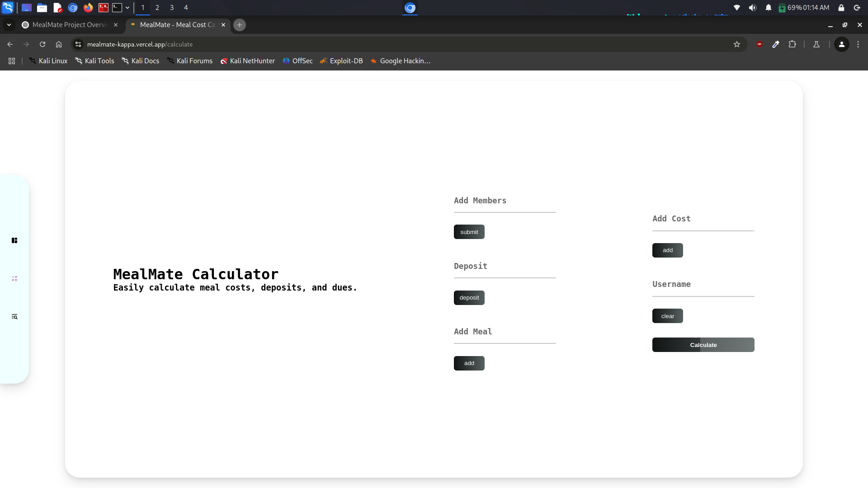
Task: Open the browser profile avatar
Action: tap(842, 44)
